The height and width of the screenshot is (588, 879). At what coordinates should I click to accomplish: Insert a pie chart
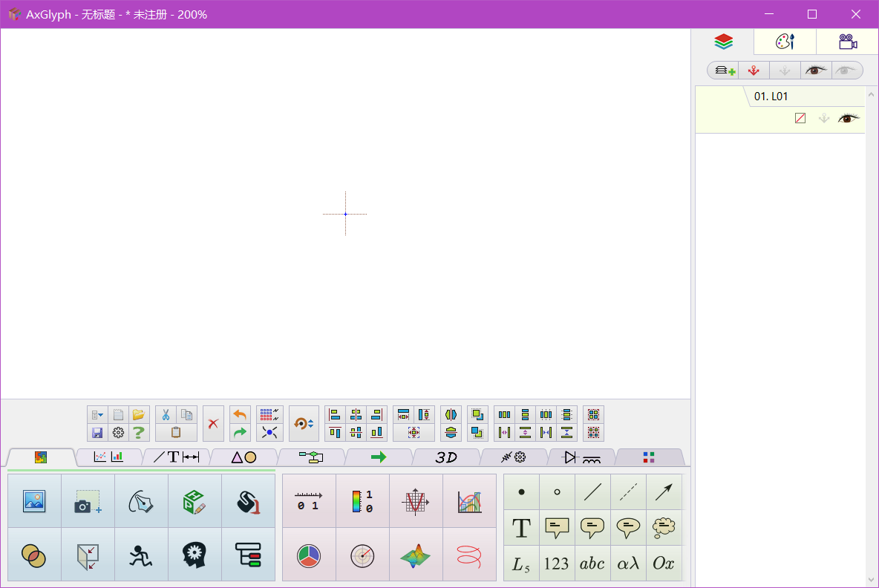click(309, 555)
